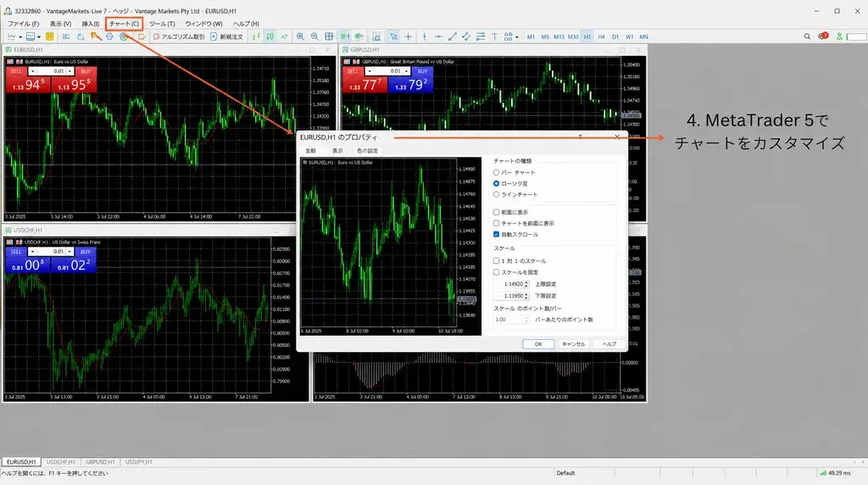
Task: Click the upper limit 1.14920 stepper field
Action: pyautogui.click(x=511, y=283)
